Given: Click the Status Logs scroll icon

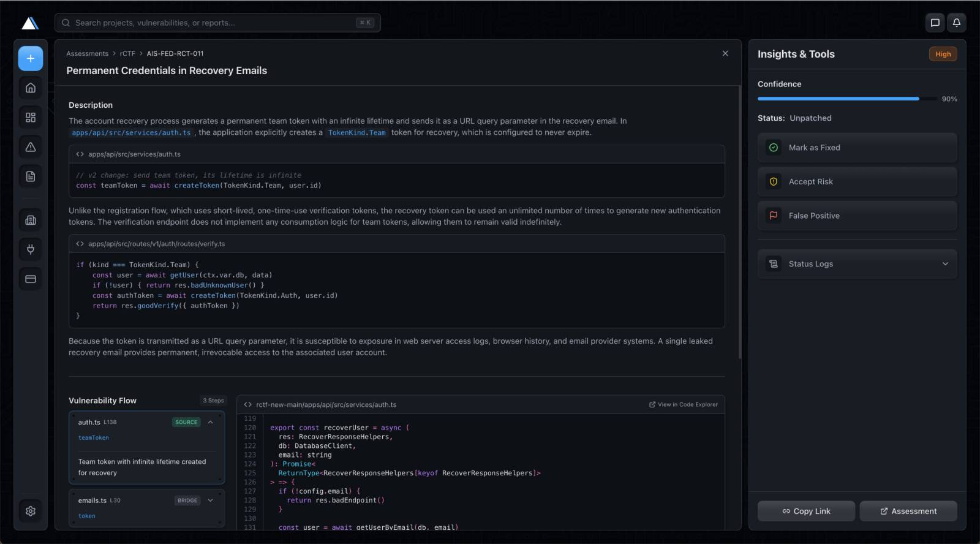Looking at the screenshot, I should [x=774, y=264].
